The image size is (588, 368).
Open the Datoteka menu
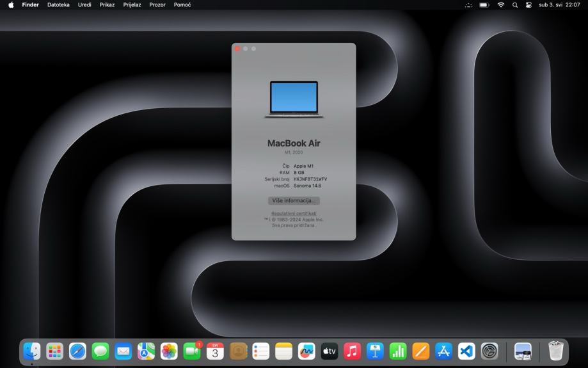[58, 5]
